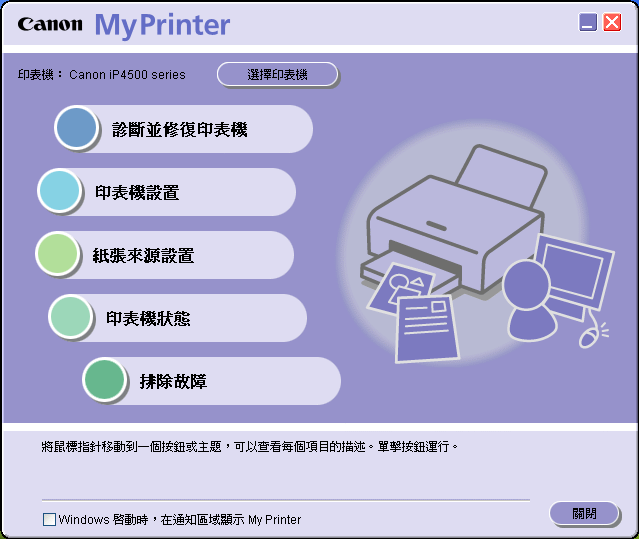This screenshot has height=539, width=639.
Task: Click the light blue circle beside 印表機設置
Action: [59, 191]
